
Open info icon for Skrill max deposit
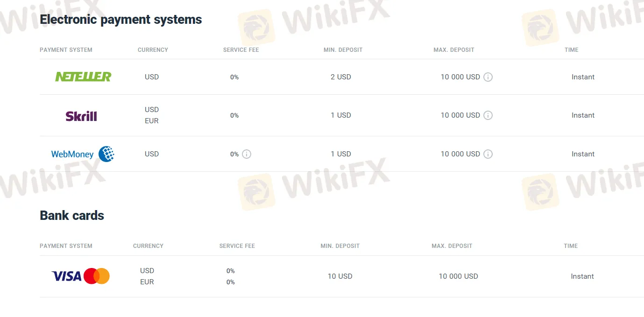(x=488, y=115)
